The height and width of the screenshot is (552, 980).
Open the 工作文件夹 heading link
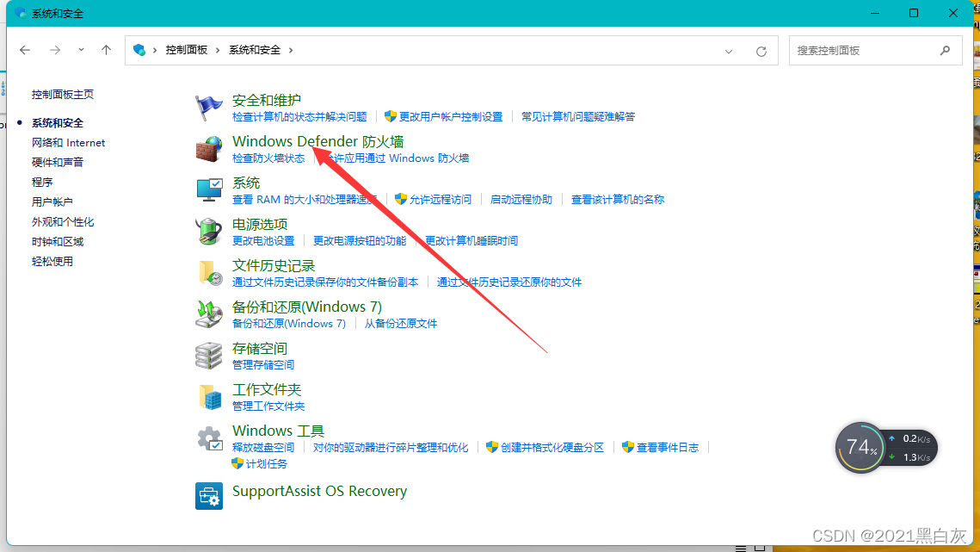[x=266, y=389]
